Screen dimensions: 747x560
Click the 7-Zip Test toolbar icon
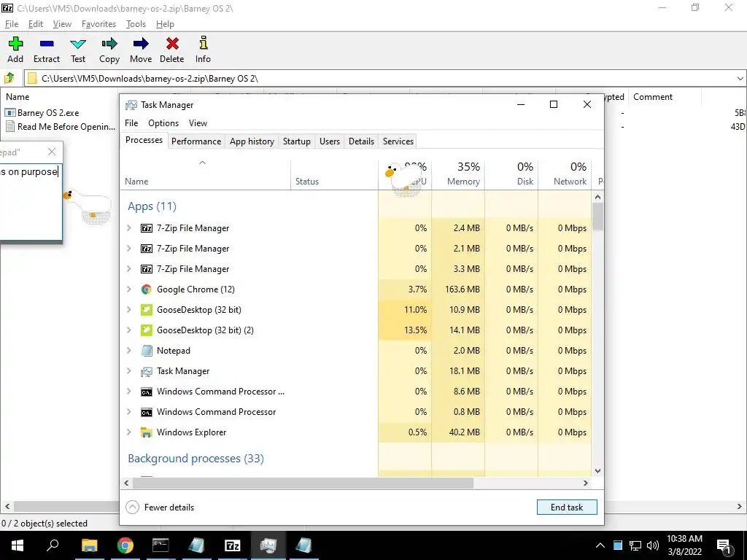click(78, 44)
